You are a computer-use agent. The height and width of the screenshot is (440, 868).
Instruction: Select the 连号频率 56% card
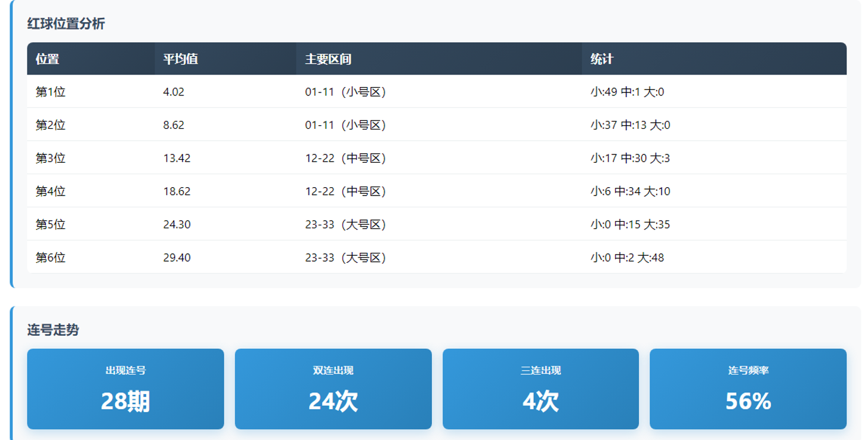pos(748,389)
